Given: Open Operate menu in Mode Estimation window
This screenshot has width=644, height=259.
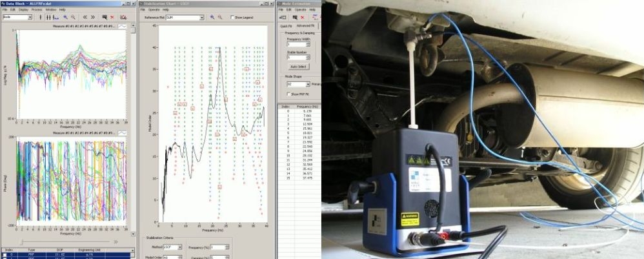Looking at the screenshot, I should coord(300,10).
